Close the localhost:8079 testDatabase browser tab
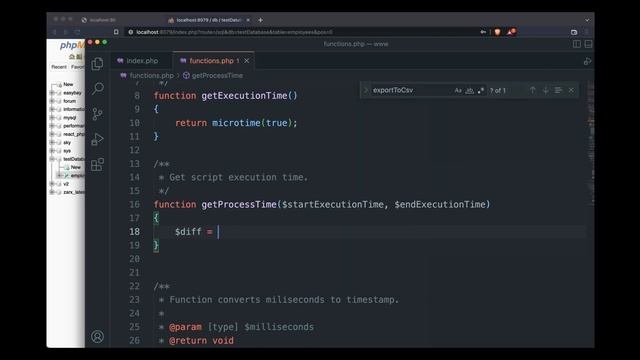Viewport: 640px width, 360px height. (248, 20)
